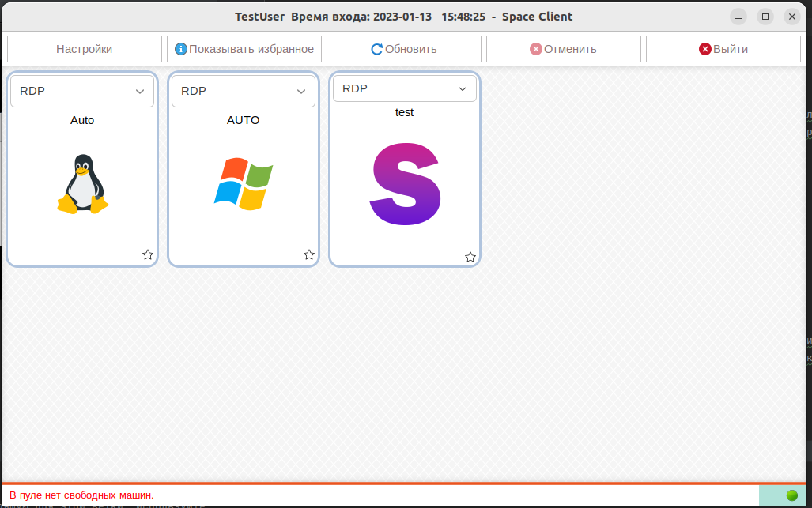
Task: Expand RDP dropdown on AUTO Windows card
Action: (244, 92)
